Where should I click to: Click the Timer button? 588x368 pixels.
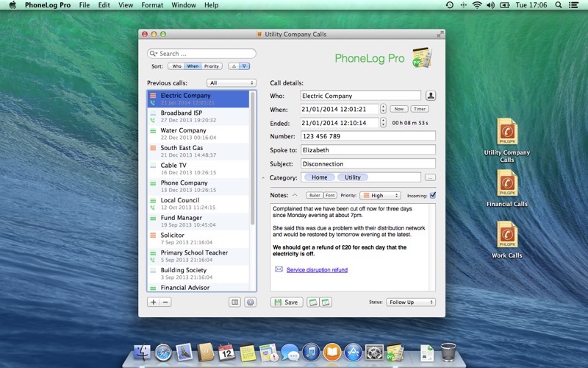pyautogui.click(x=420, y=109)
